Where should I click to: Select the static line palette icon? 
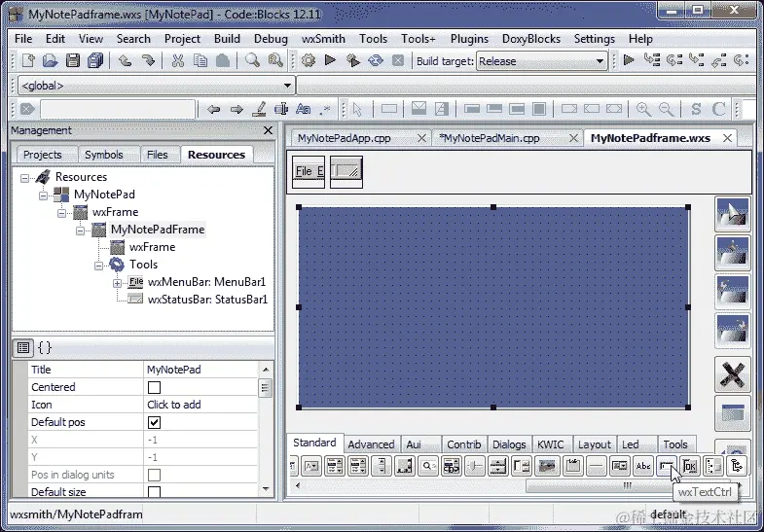tap(596, 466)
